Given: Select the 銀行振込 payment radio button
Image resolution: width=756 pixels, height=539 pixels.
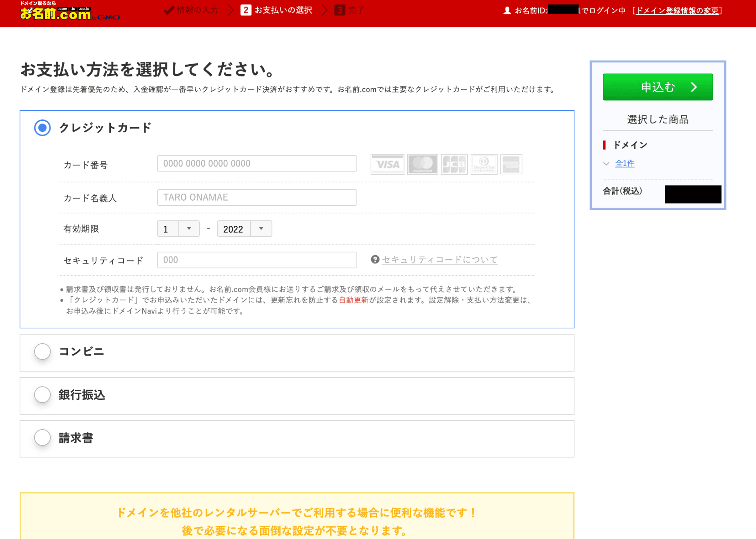Looking at the screenshot, I should pyautogui.click(x=42, y=395).
